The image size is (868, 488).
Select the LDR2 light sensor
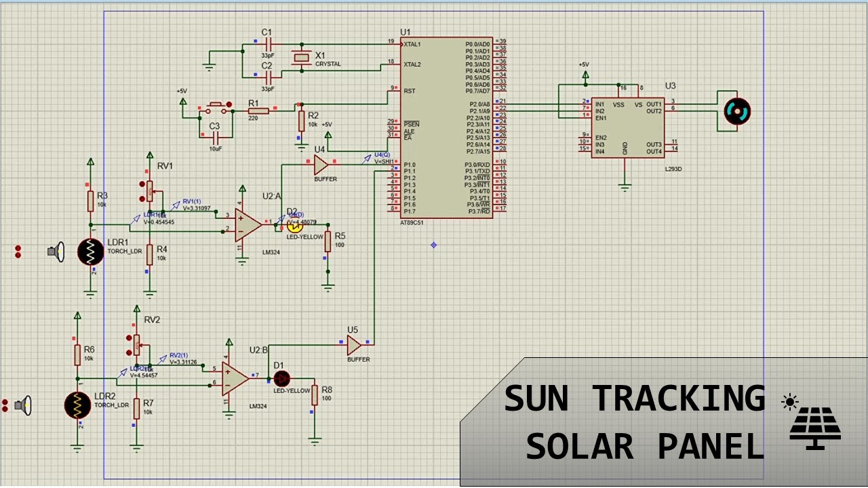(x=78, y=405)
